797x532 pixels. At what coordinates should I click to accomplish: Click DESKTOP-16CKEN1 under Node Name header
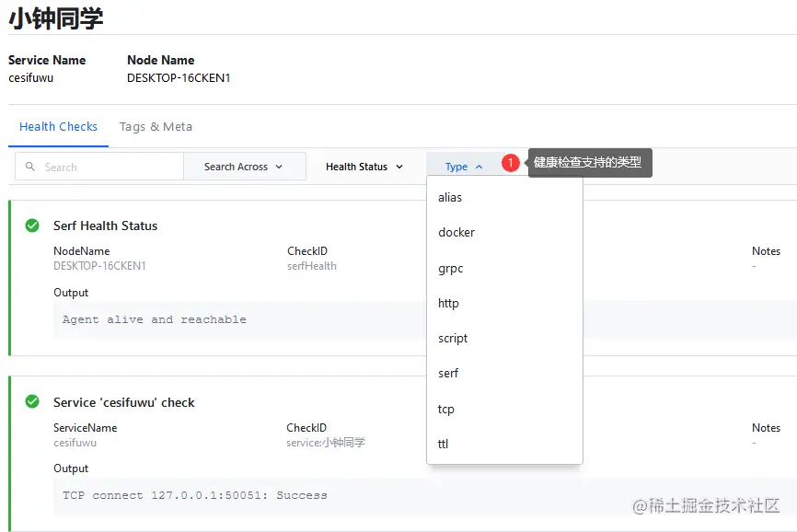(x=179, y=77)
